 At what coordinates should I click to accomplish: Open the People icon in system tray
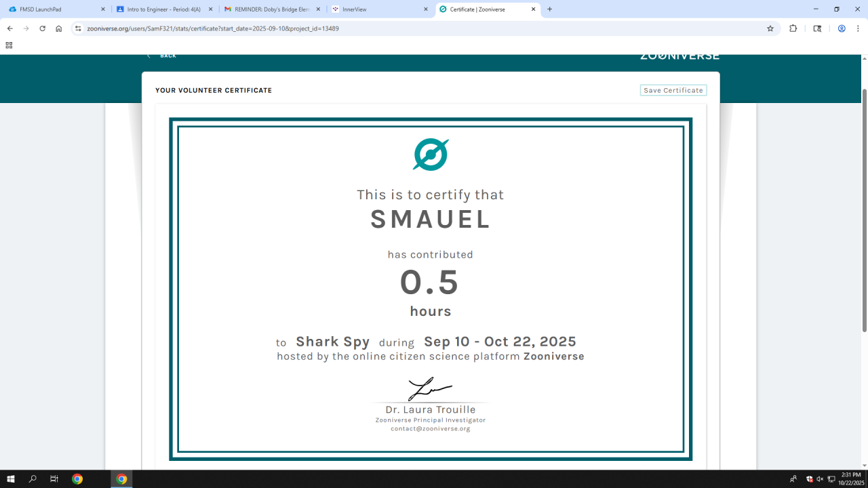793,479
